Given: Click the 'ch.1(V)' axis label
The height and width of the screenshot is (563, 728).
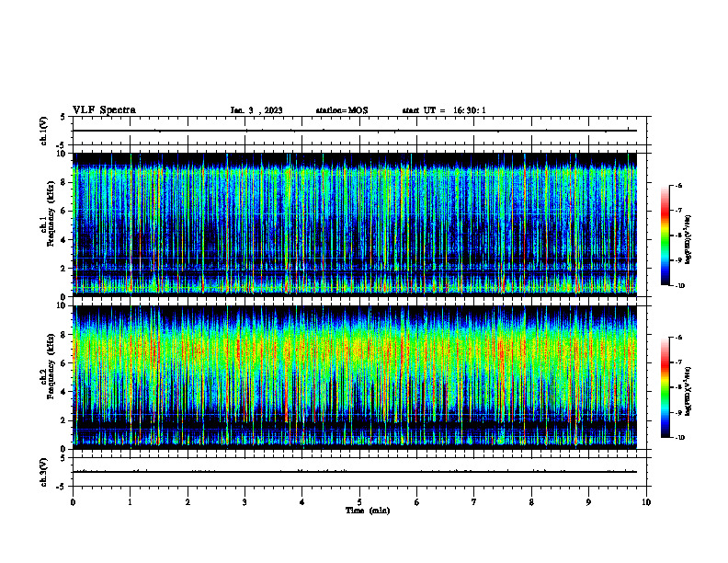Looking at the screenshot, I should point(44,131).
